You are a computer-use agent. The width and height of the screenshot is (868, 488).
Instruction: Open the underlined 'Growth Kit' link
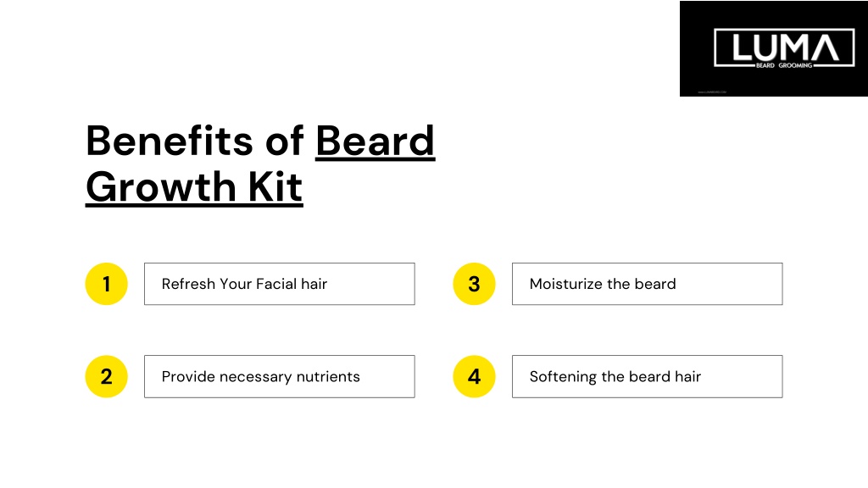click(x=194, y=186)
